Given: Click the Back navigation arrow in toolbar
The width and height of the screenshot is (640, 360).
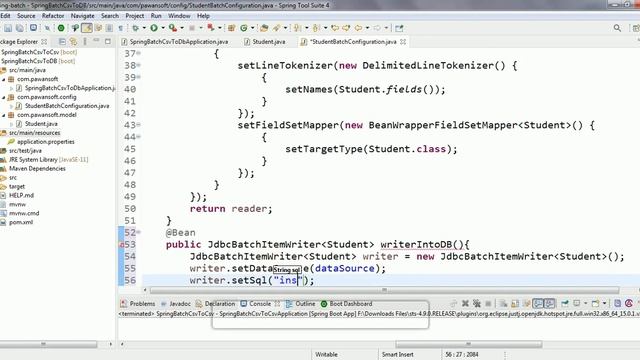Looking at the screenshot, I should coord(358,28).
